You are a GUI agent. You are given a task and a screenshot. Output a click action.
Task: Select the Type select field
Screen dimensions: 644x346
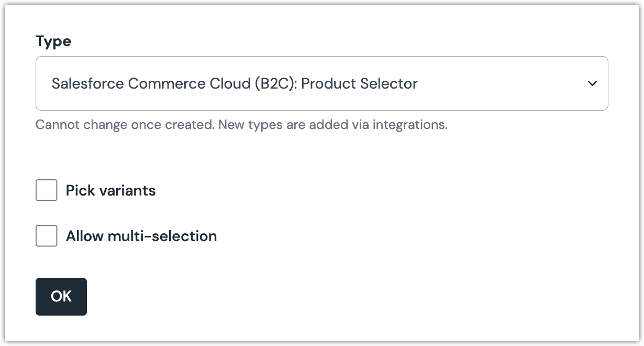click(x=321, y=83)
